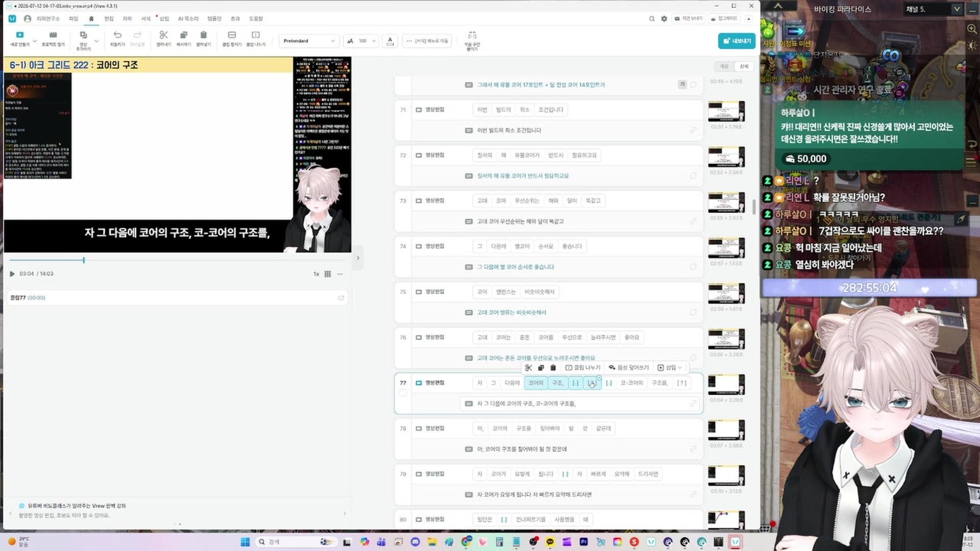The width and height of the screenshot is (980, 551).
Task: Click the 음성 덮어쓰기 button
Action: (x=628, y=367)
